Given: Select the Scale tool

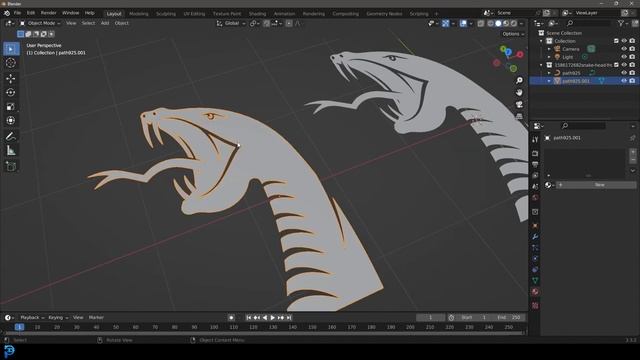Looking at the screenshot, I should tap(11, 107).
